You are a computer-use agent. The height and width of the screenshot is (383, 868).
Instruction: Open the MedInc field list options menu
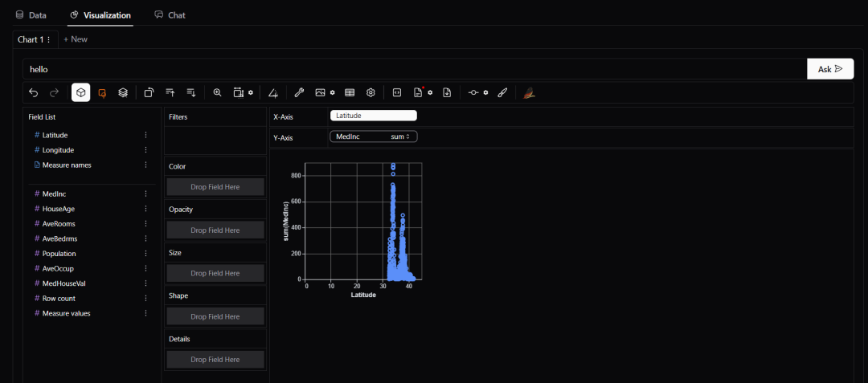146,194
